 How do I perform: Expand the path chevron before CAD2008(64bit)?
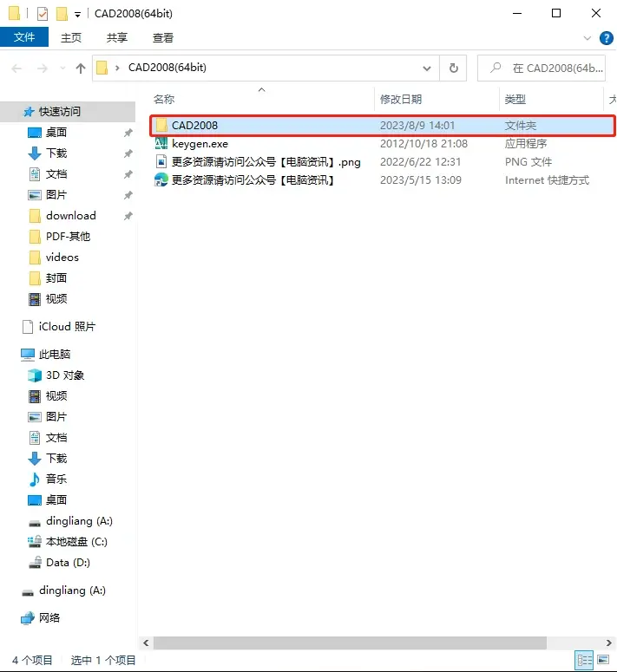(117, 69)
